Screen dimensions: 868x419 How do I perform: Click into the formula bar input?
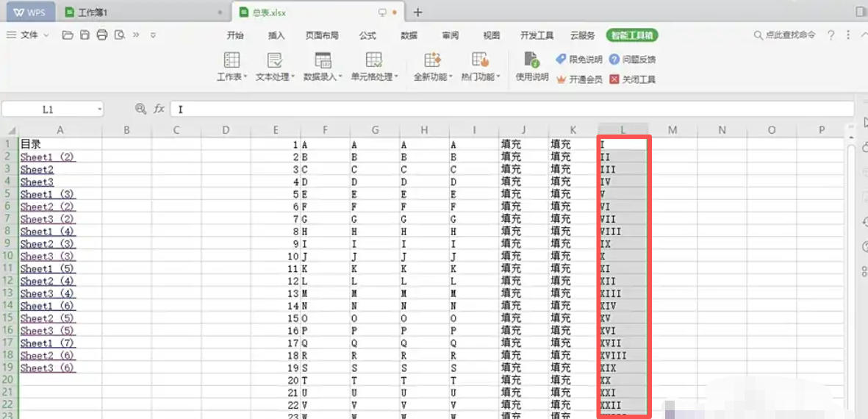click(507, 109)
